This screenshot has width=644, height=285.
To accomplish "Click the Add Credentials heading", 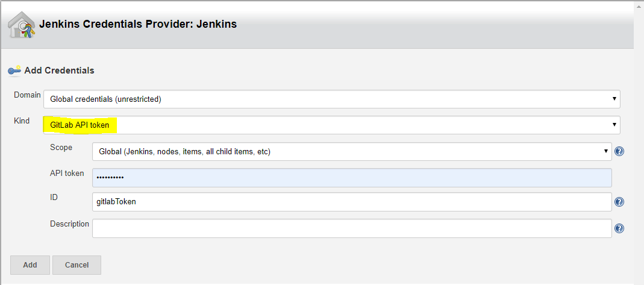I will [x=59, y=70].
